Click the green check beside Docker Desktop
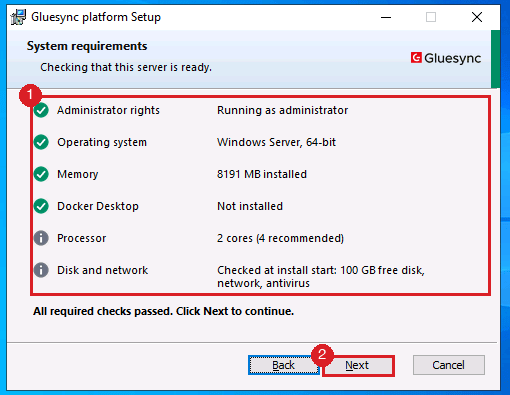The width and height of the screenshot is (510, 395). (x=41, y=206)
